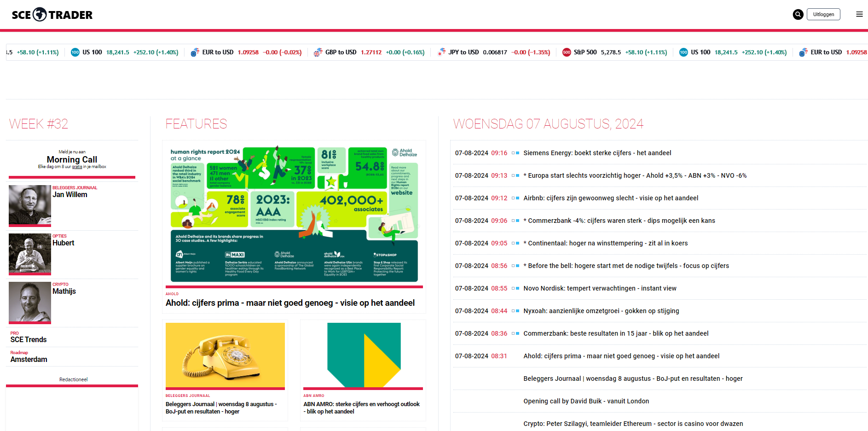Click blue square marker beside Continentaal headline
The image size is (868, 431).
pyautogui.click(x=518, y=243)
